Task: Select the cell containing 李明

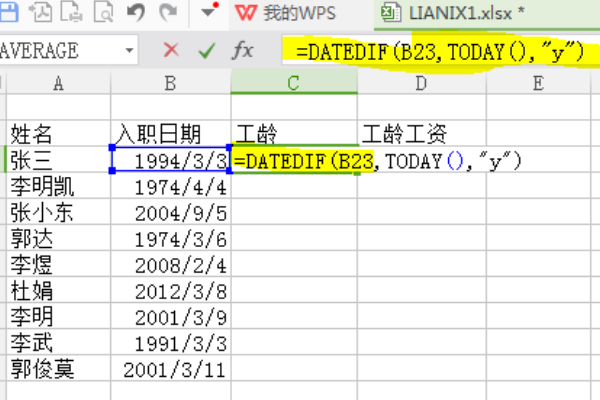Action: [x=58, y=316]
